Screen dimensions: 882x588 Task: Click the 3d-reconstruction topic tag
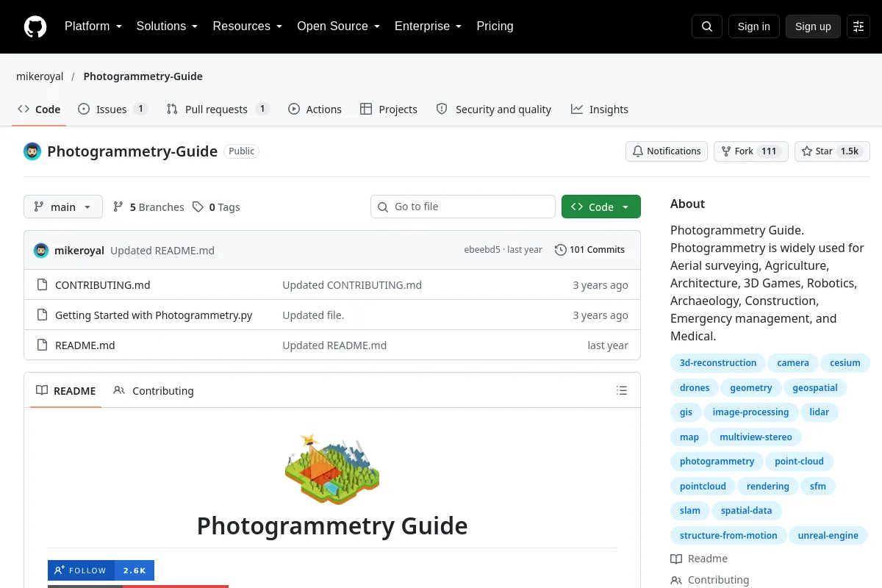718,363
